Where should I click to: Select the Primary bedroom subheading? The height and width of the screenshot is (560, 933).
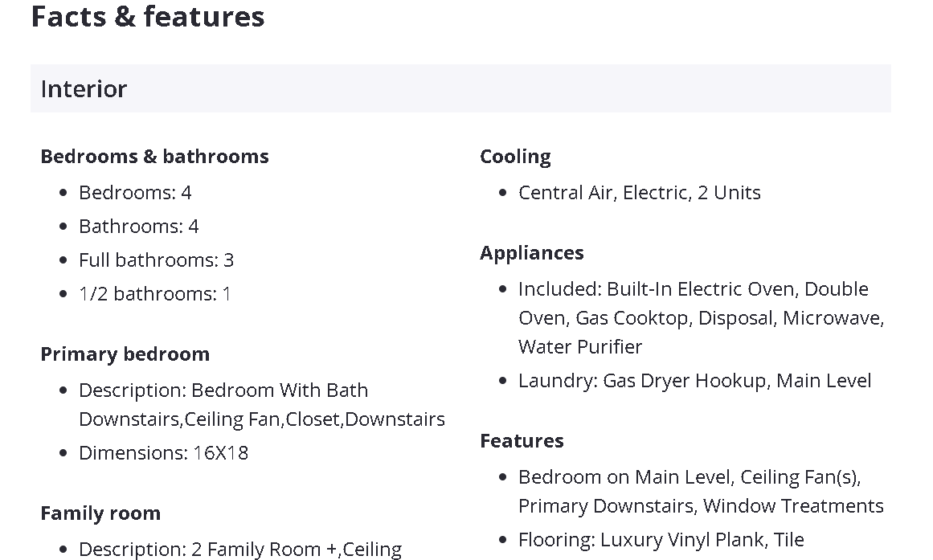pyautogui.click(x=125, y=354)
